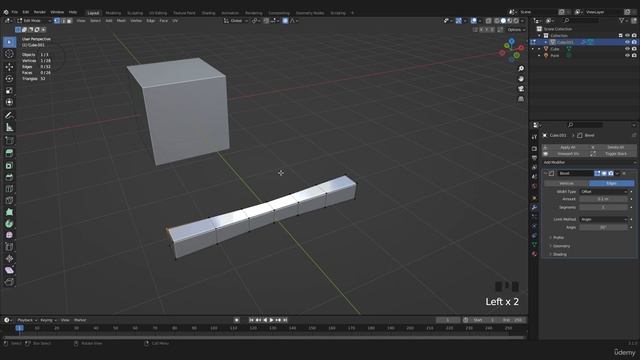Expand the Profile section
Image resolution: width=640 pixels, height=360 pixels.
point(558,238)
